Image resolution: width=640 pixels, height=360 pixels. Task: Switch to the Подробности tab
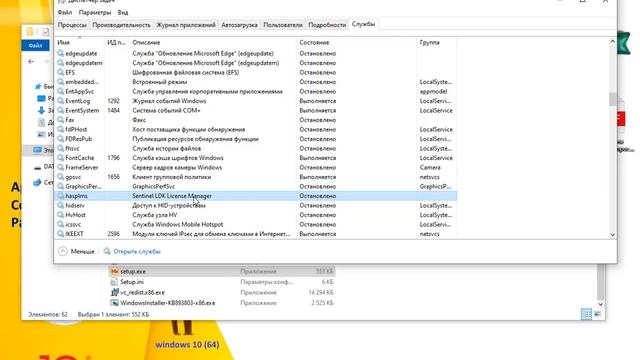click(327, 25)
